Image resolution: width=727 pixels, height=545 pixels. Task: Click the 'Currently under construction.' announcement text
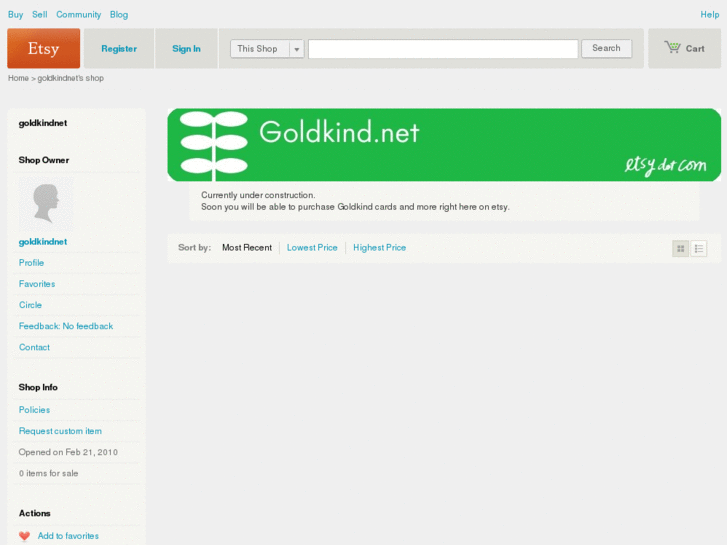(258, 195)
